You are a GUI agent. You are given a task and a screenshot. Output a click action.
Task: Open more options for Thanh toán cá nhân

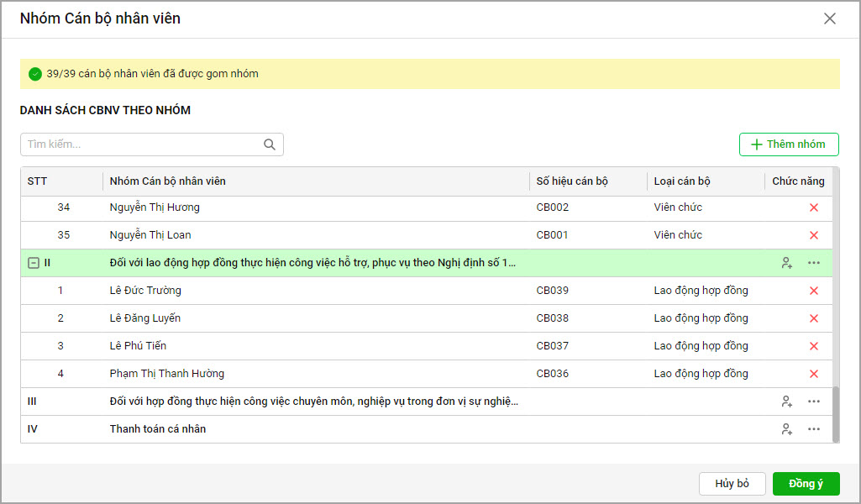[813, 429]
